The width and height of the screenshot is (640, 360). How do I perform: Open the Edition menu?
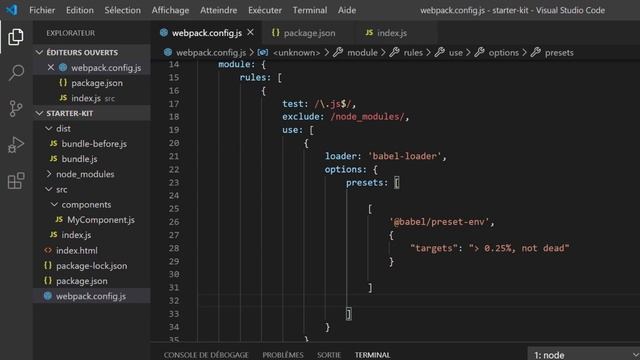(80, 10)
